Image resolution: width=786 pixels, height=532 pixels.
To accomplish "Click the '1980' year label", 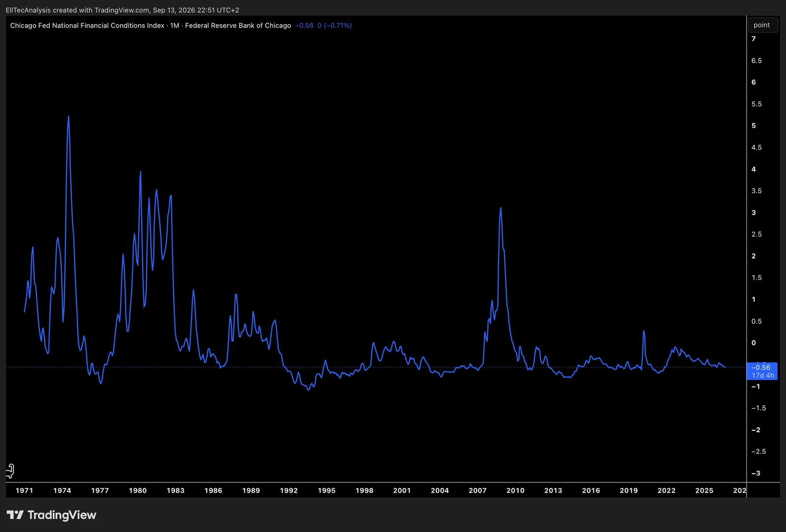I will 138,490.
